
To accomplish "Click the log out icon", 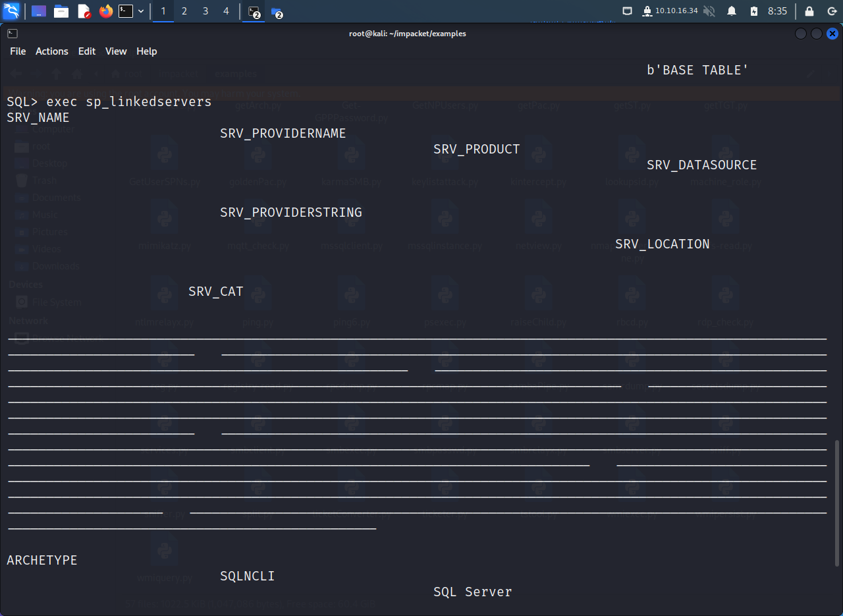I will coord(831,11).
